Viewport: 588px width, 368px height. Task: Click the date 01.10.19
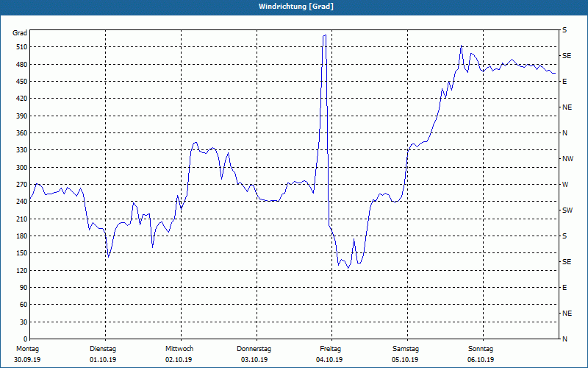coord(103,360)
